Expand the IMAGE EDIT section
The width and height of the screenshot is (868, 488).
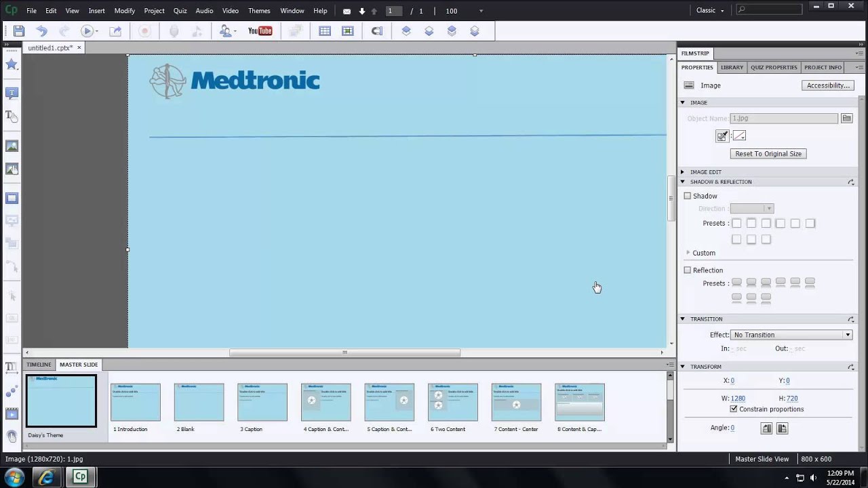click(x=683, y=172)
